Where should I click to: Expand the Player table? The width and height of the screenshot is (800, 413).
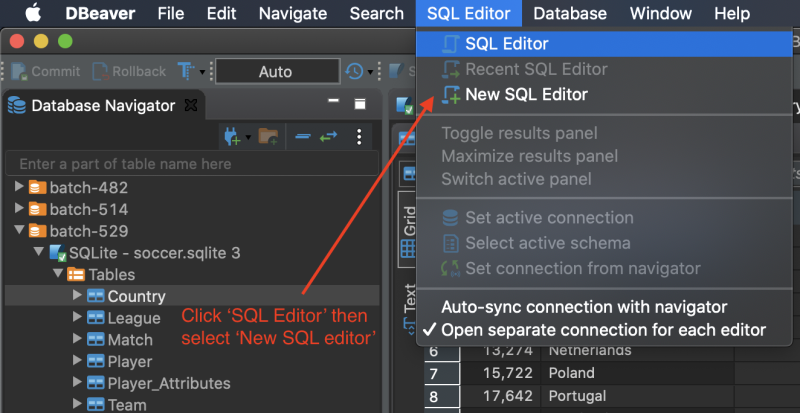tap(77, 361)
